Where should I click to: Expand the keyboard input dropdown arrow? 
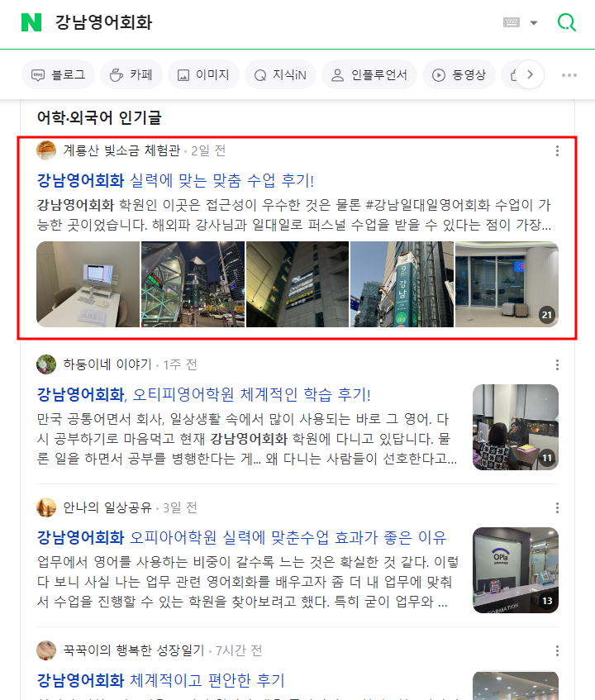pos(534,23)
